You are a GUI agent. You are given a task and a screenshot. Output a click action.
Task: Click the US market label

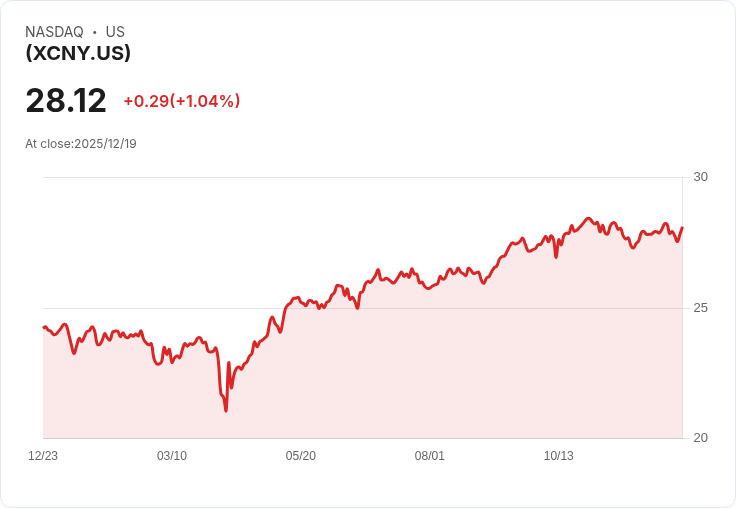115,32
